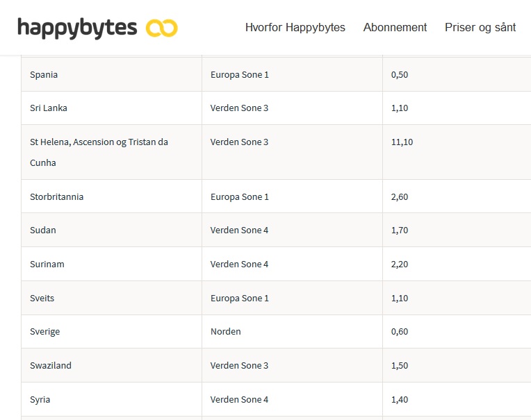Click the 1,70 price for Sudan

pos(400,230)
